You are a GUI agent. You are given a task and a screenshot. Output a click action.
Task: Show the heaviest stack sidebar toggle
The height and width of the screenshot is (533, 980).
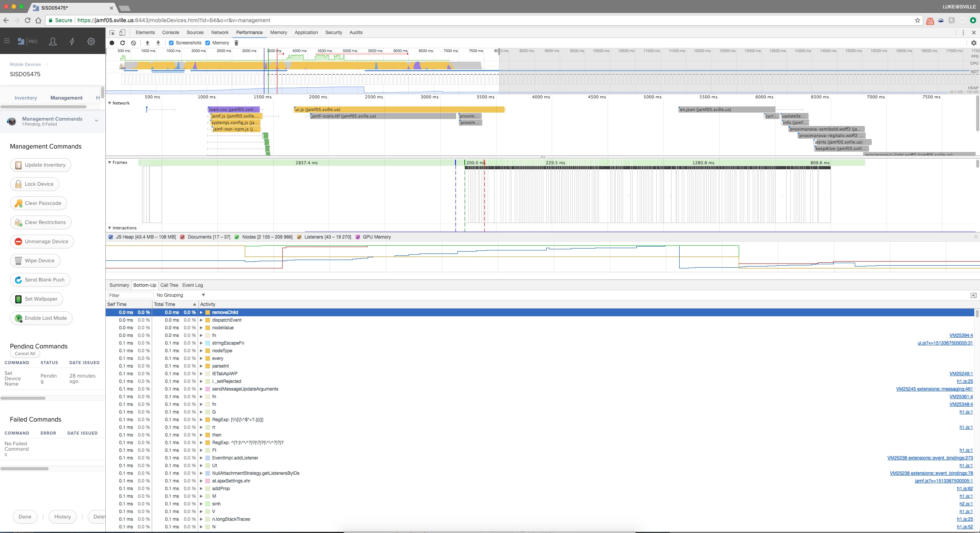pyautogui.click(x=973, y=295)
